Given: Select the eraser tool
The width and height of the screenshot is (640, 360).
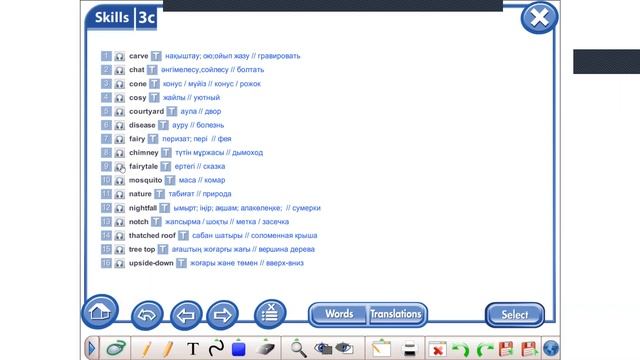Looking at the screenshot, I should [266, 349].
